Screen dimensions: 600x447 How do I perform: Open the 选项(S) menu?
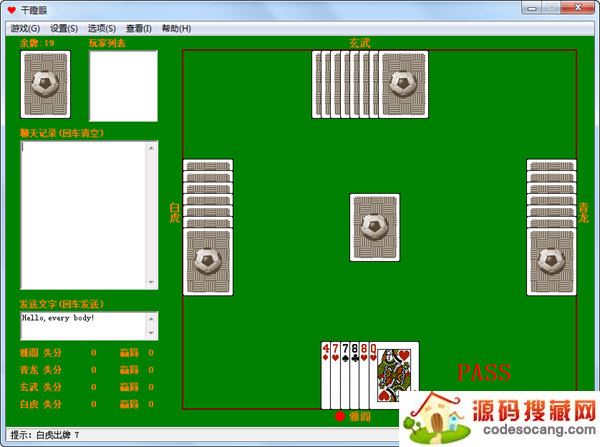(x=103, y=28)
